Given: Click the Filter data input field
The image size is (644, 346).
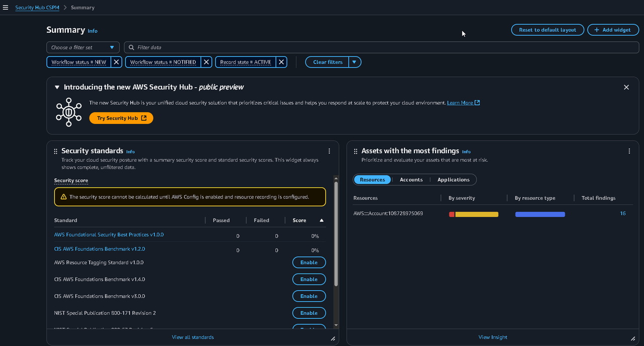Looking at the screenshot, I should (x=381, y=47).
